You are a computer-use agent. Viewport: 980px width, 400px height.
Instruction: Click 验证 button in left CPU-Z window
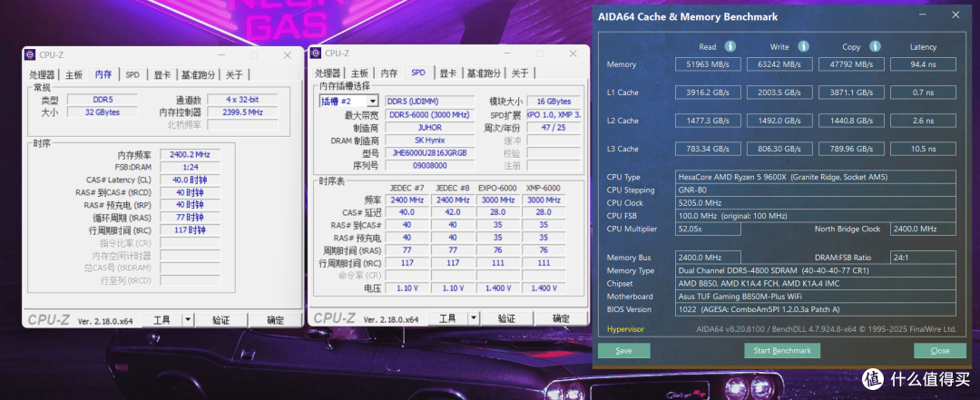point(220,320)
